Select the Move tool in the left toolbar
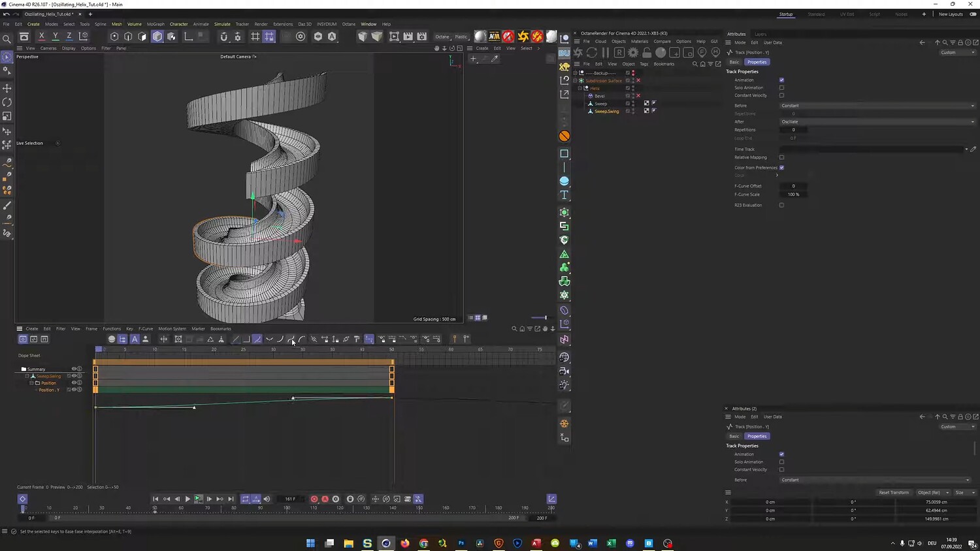The image size is (980, 551). [x=7, y=88]
